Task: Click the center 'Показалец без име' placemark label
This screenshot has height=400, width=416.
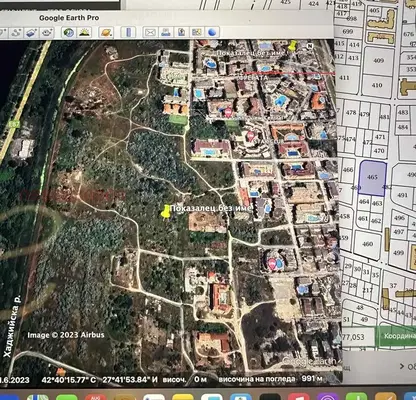Action: (x=211, y=208)
